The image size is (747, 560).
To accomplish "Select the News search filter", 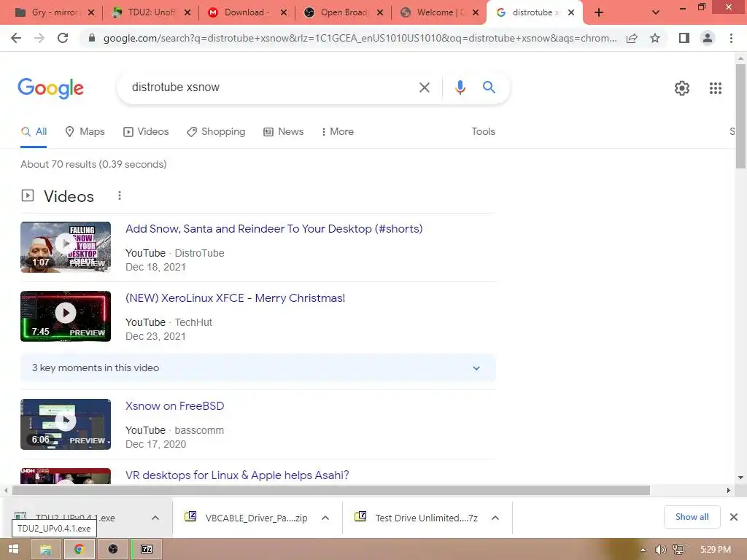I will click(x=284, y=131).
